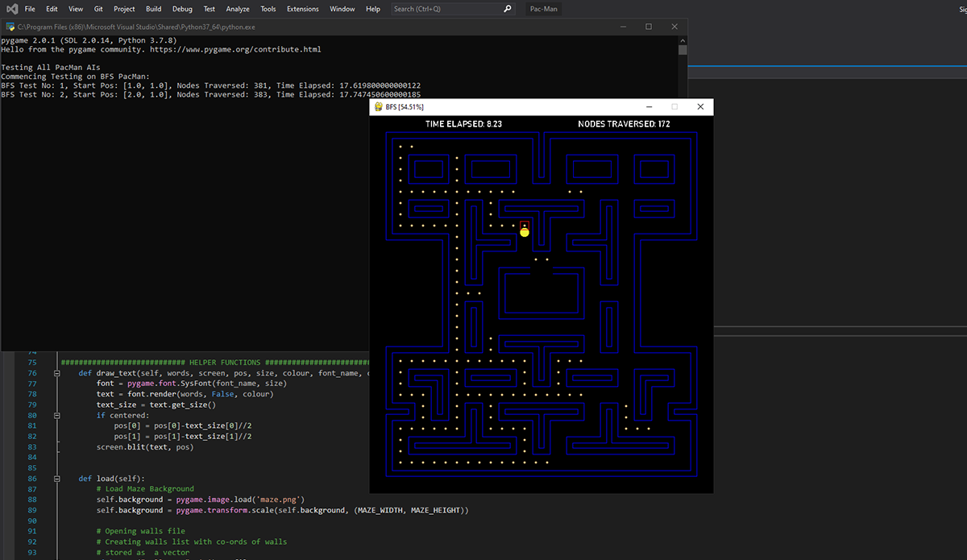Image resolution: width=967 pixels, height=560 pixels.
Task: Minimize the BFS Pac-Man game window
Action: coord(649,106)
